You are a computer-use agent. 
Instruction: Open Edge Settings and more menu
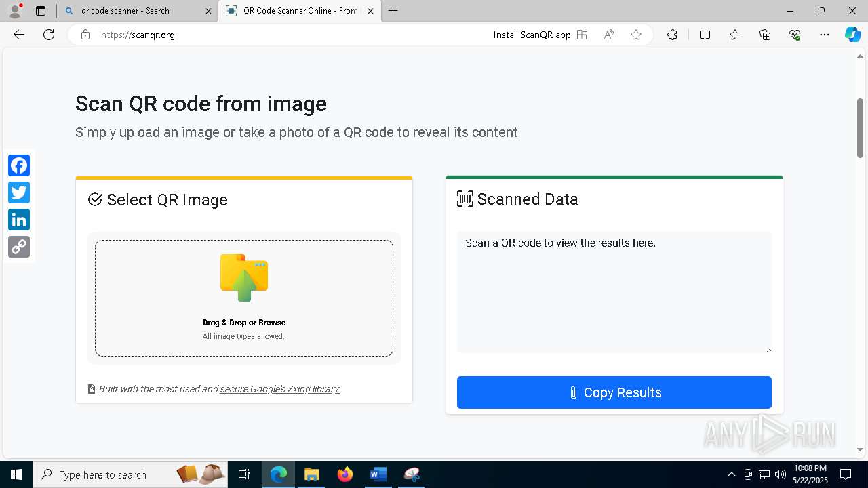pyautogui.click(x=825, y=35)
